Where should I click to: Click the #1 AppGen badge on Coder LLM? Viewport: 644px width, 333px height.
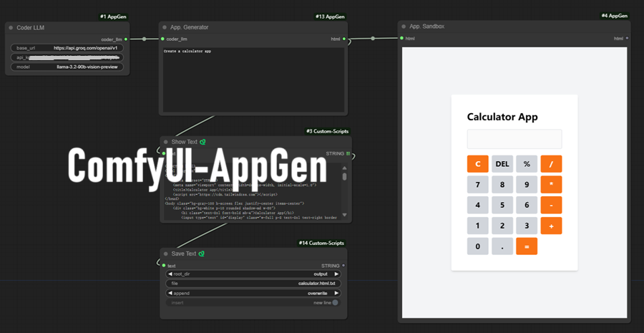pyautogui.click(x=113, y=17)
